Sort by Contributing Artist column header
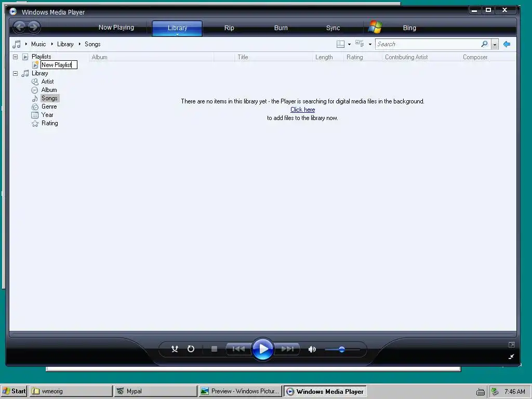Image resolution: width=532 pixels, height=399 pixels. click(421, 57)
